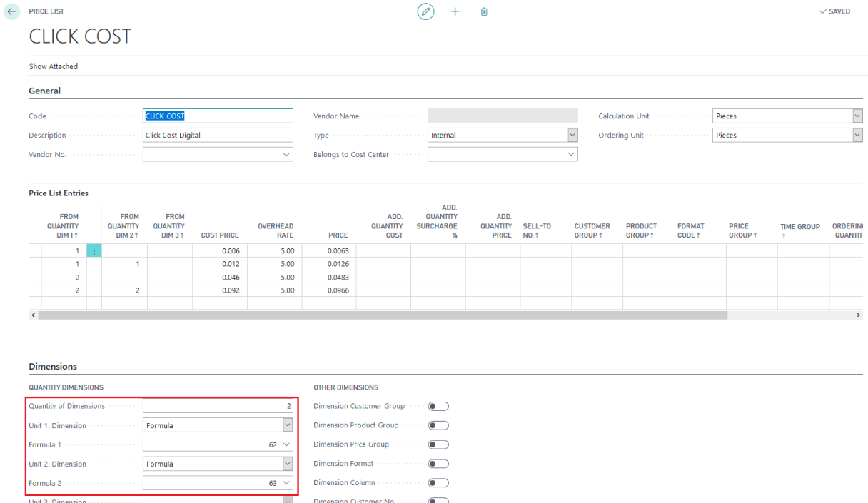Click the plus icon to add new

pyautogui.click(x=455, y=12)
